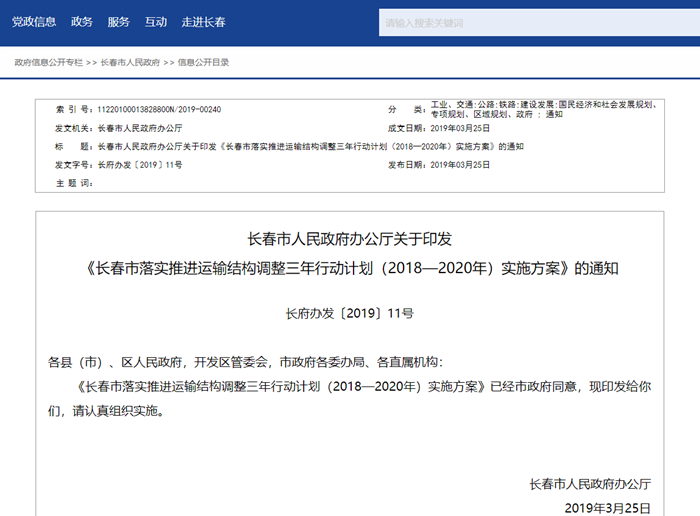
Task: Open the 党政信息 navigation menu
Action: pyautogui.click(x=34, y=21)
